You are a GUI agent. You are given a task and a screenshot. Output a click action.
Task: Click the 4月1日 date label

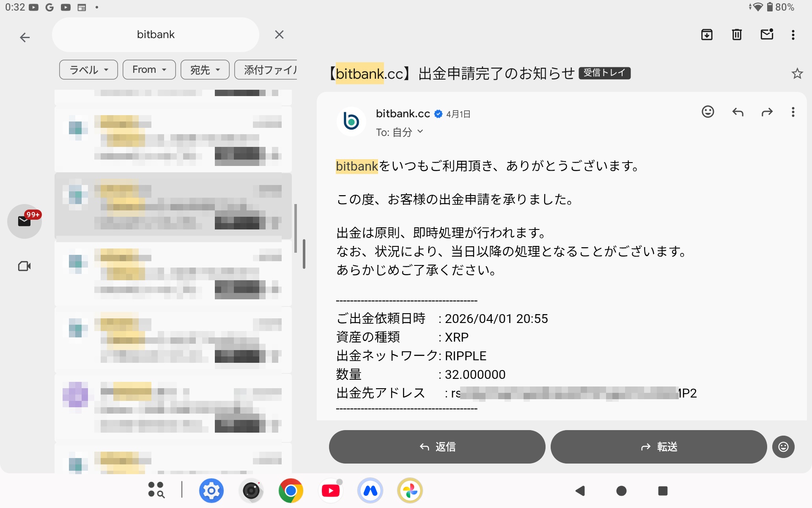458,114
